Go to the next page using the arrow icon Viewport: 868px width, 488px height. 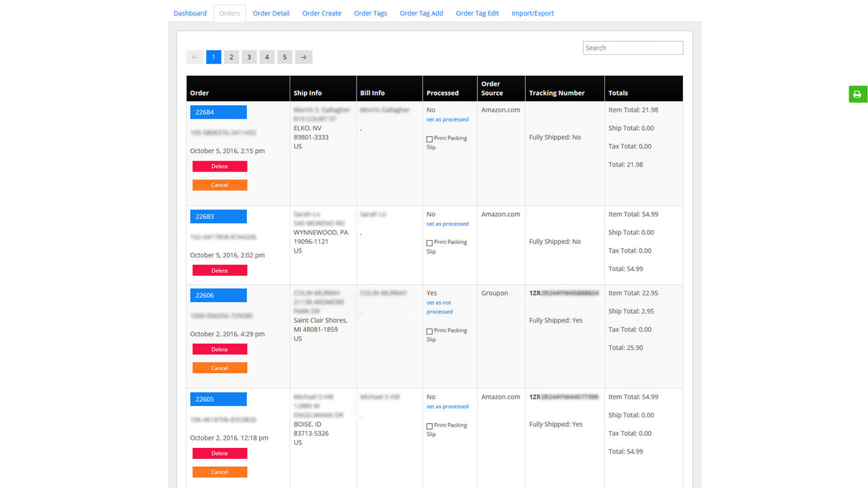[303, 57]
